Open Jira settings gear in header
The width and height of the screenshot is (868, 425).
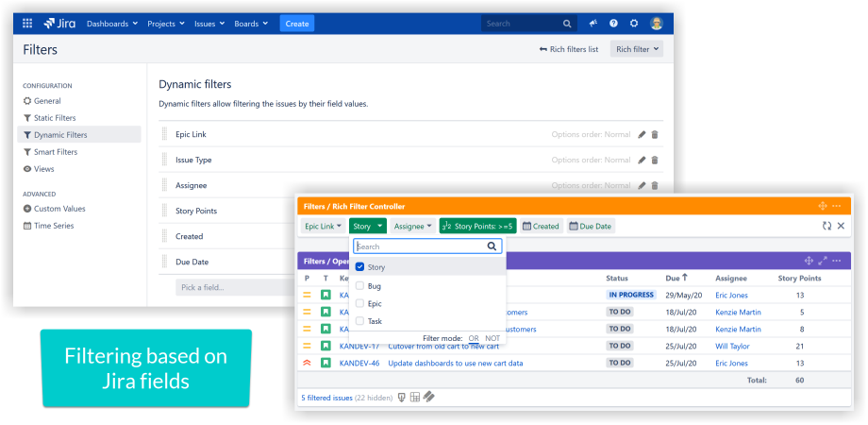634,24
